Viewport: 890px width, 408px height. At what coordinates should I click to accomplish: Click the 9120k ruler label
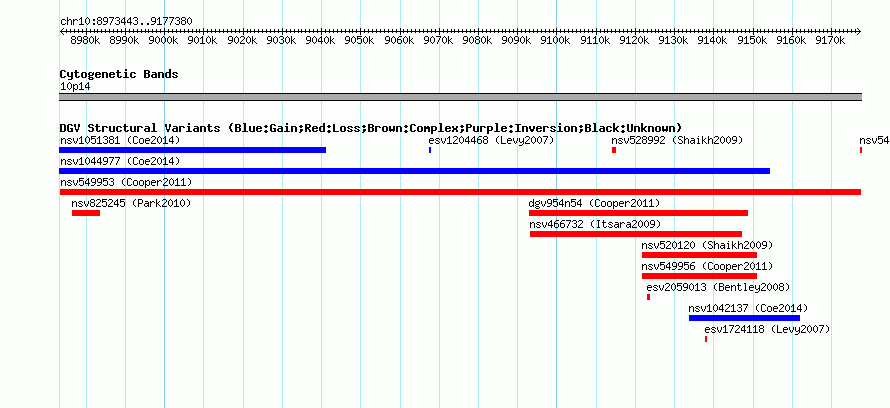[635, 41]
